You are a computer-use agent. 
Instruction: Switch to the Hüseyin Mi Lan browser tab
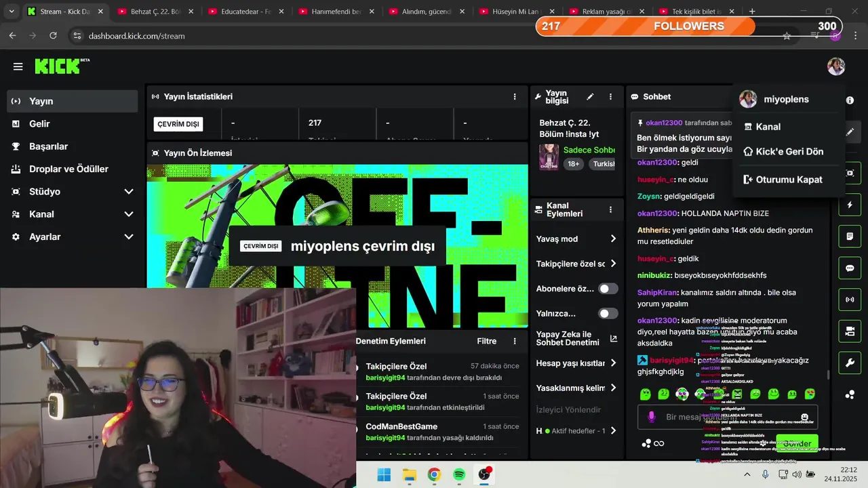click(x=517, y=12)
